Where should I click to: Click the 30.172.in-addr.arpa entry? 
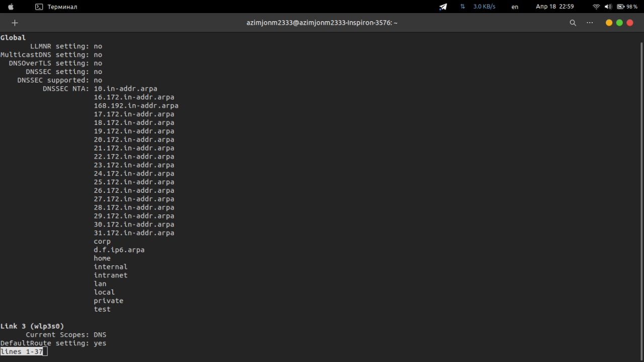pyautogui.click(x=134, y=225)
